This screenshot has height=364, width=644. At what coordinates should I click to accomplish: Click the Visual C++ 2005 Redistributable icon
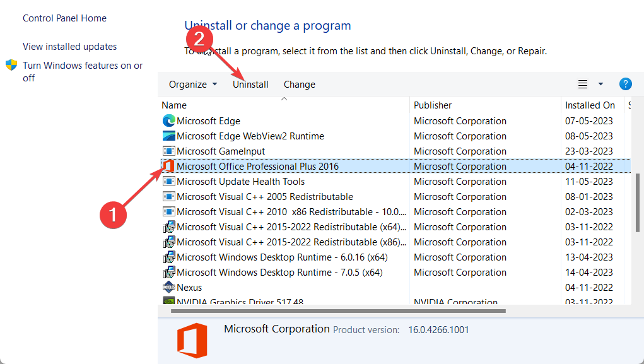point(169,197)
